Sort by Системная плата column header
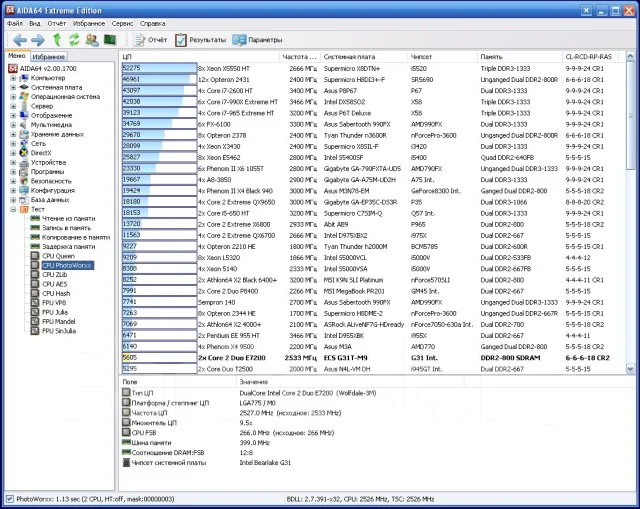640x509 pixels. 364,57
